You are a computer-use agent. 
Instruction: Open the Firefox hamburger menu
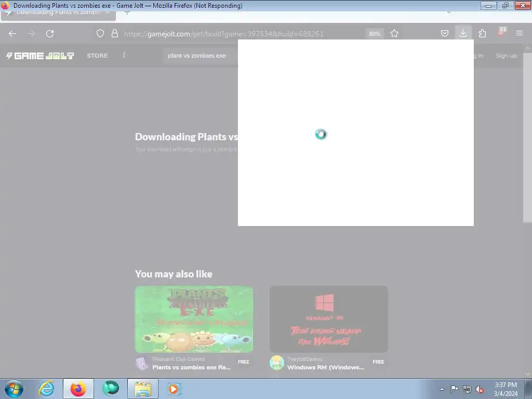[520, 33]
